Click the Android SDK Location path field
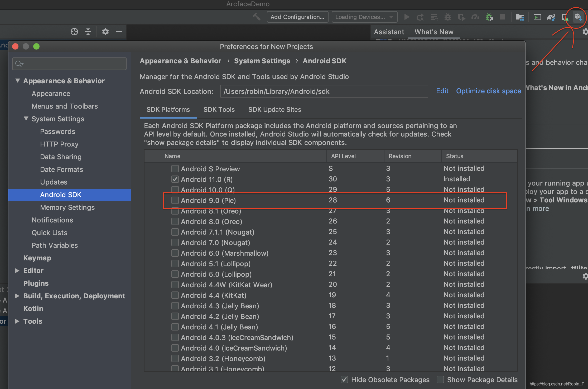This screenshot has height=389, width=588. [x=324, y=91]
